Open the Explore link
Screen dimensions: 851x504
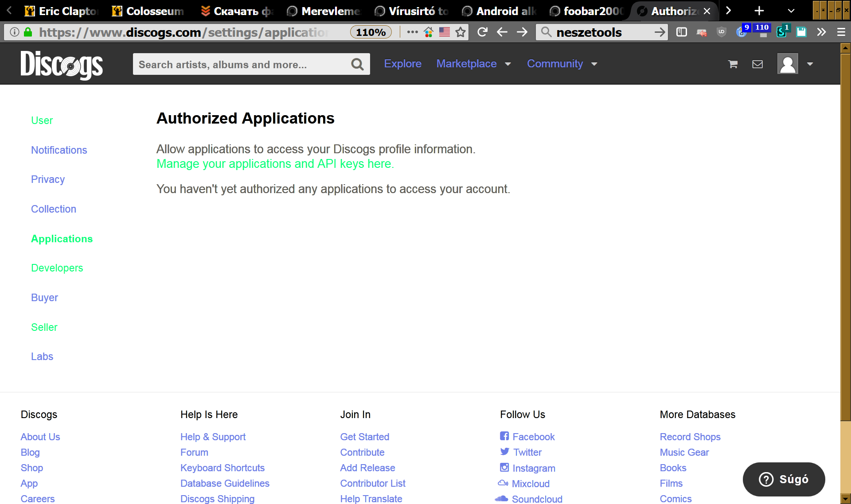pos(402,64)
